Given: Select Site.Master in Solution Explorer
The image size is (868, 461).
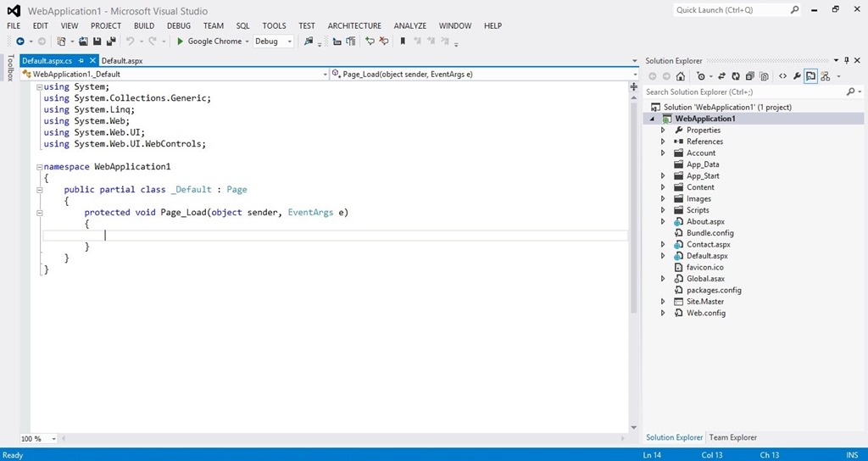Looking at the screenshot, I should click(704, 302).
